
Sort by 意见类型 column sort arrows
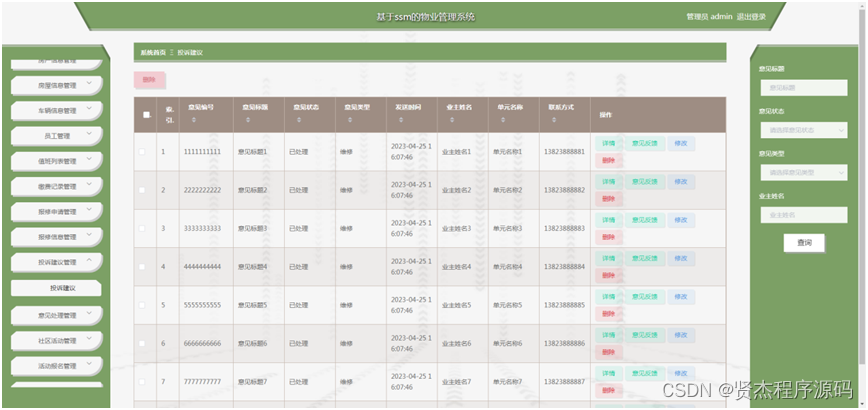point(349,120)
